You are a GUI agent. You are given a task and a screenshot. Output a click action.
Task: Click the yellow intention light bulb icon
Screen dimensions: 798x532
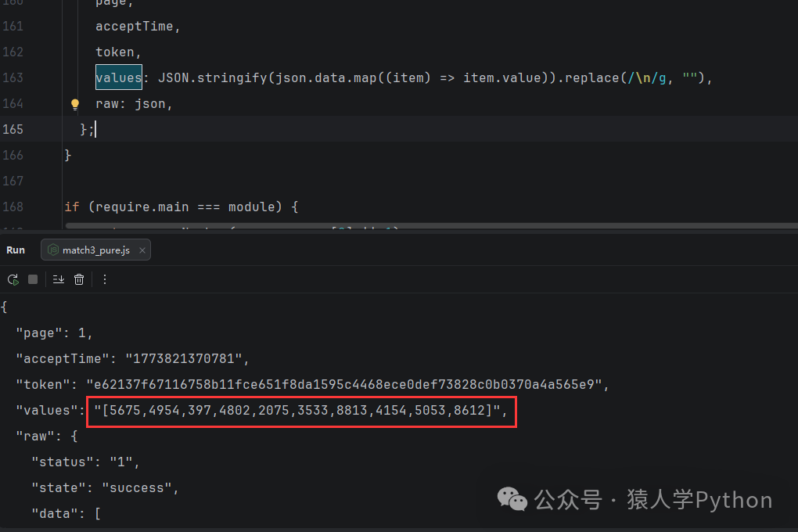[75, 104]
